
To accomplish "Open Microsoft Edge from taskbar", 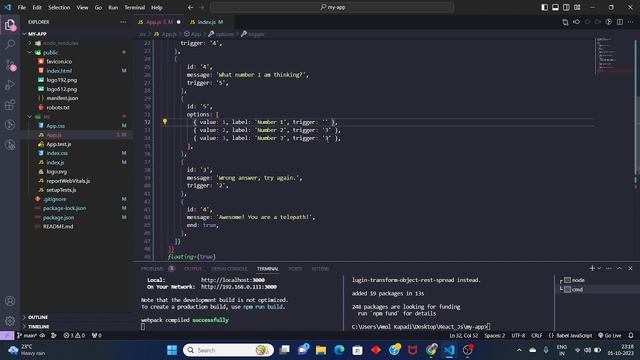I will point(339,350).
